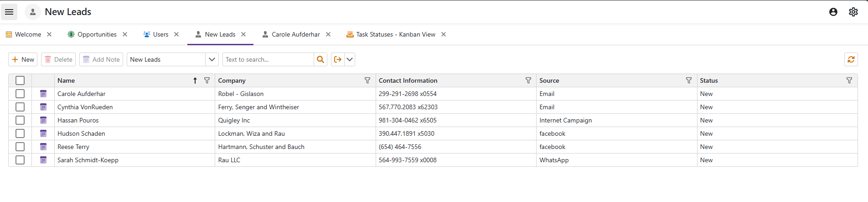
Task: Switch to the Carole Aufderhar tab
Action: coord(296,34)
